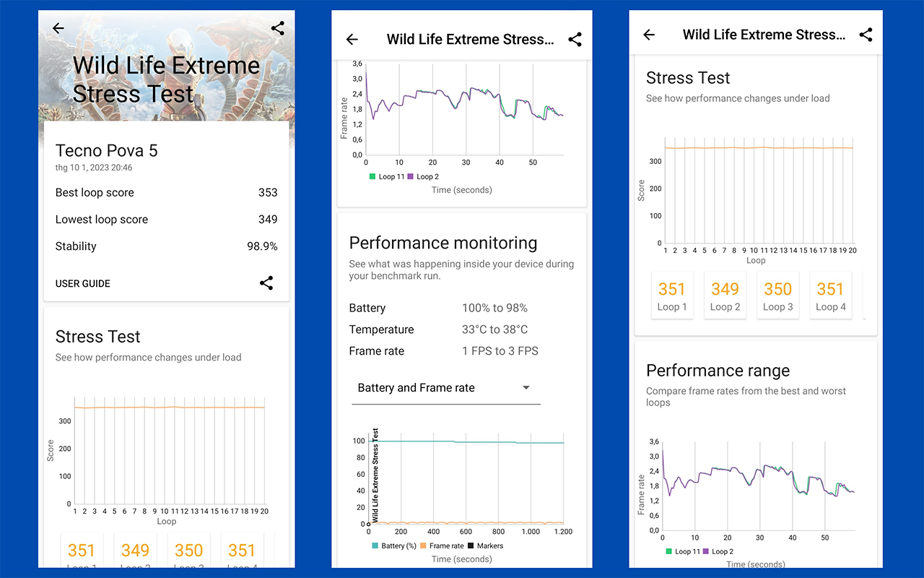Select Loop 3 score card in right screen
Screen dimensions: 924x578
[x=778, y=296]
